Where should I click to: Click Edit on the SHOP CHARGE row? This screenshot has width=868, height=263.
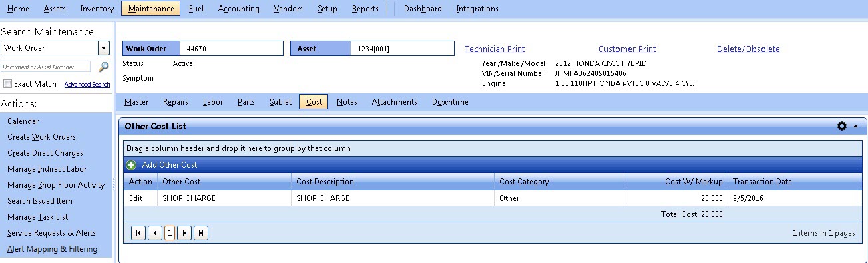point(136,198)
